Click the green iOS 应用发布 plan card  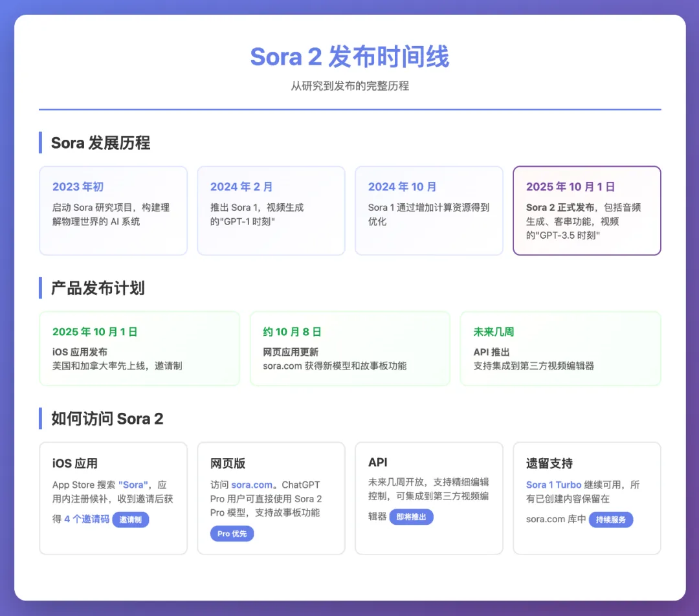(x=139, y=348)
